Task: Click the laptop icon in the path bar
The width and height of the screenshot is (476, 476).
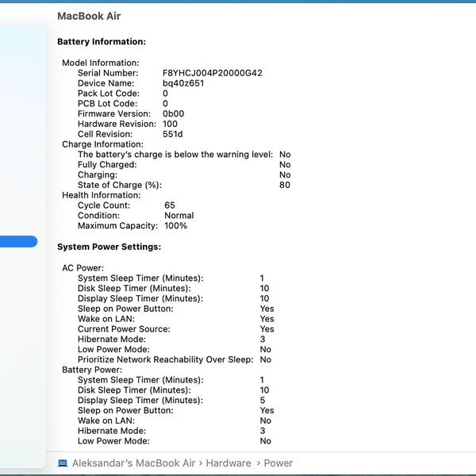Action: click(63, 463)
